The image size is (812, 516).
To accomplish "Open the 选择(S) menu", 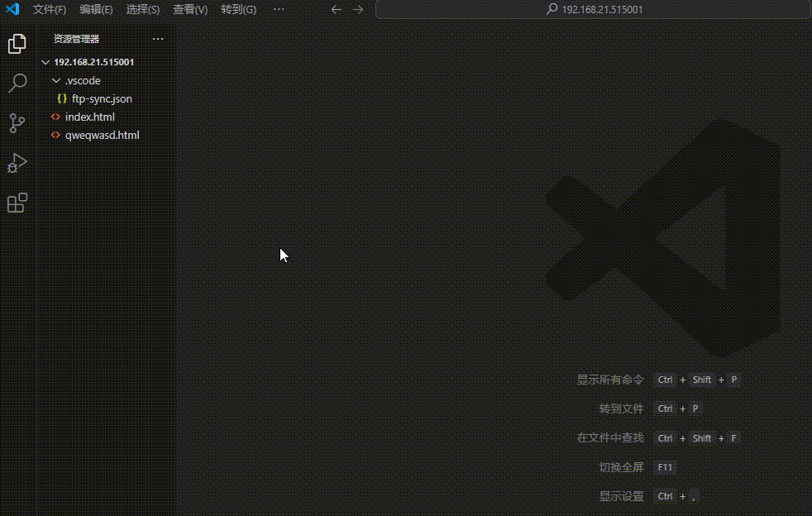I will pos(143,10).
